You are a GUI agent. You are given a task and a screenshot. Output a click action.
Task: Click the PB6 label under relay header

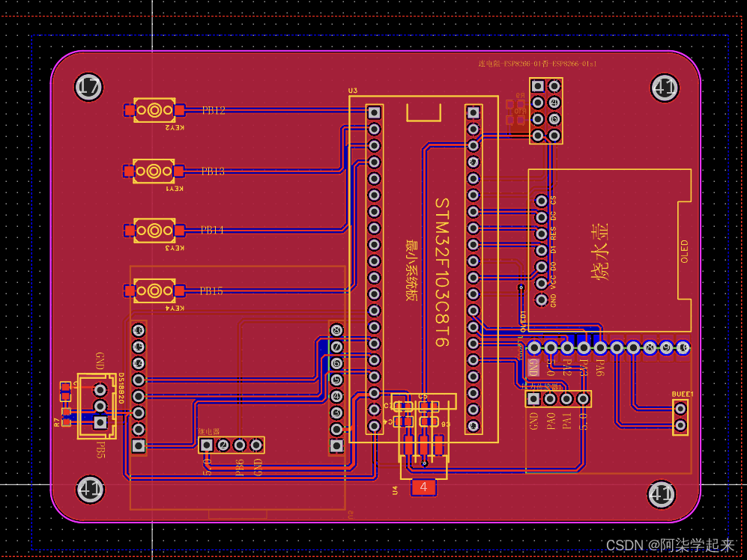pyautogui.click(x=240, y=468)
